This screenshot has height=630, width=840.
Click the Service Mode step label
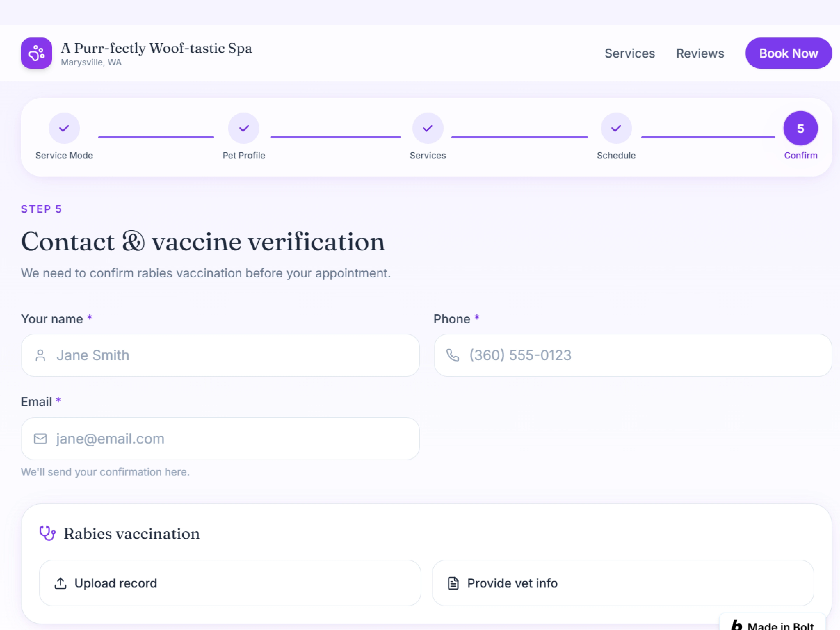[x=64, y=155]
